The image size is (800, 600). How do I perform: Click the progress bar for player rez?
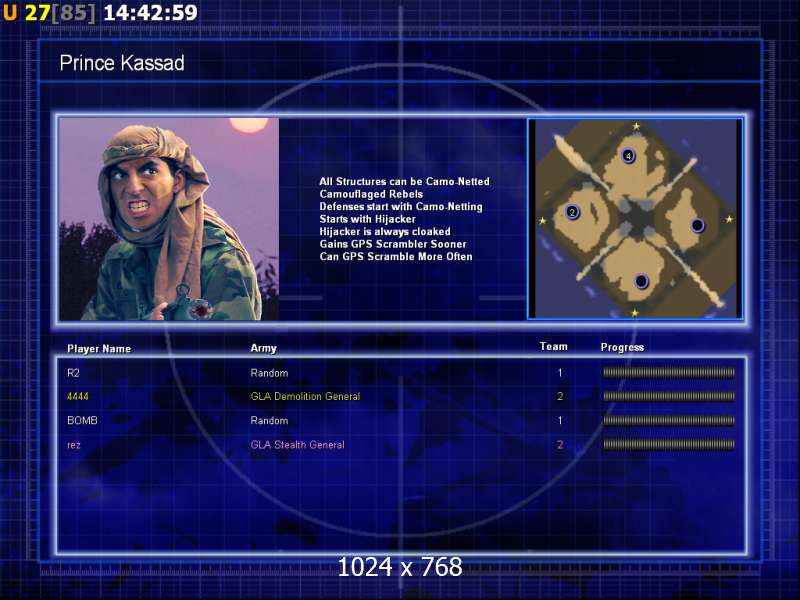(668, 445)
